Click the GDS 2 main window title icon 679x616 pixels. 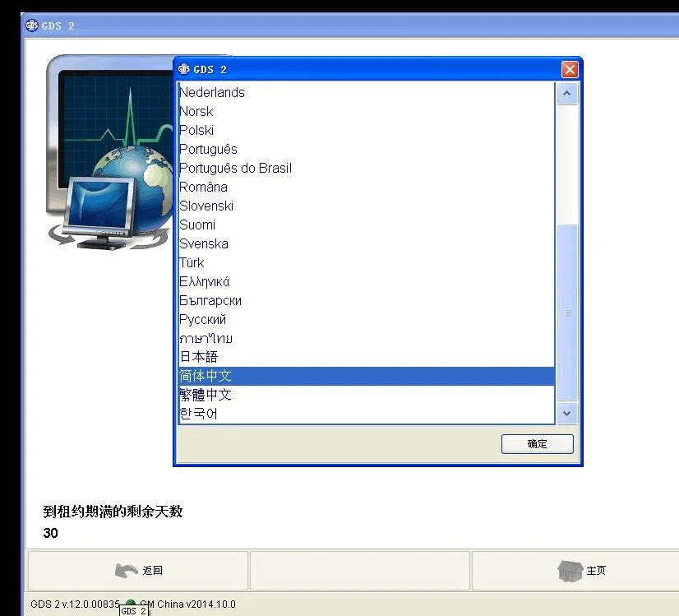pyautogui.click(x=32, y=25)
